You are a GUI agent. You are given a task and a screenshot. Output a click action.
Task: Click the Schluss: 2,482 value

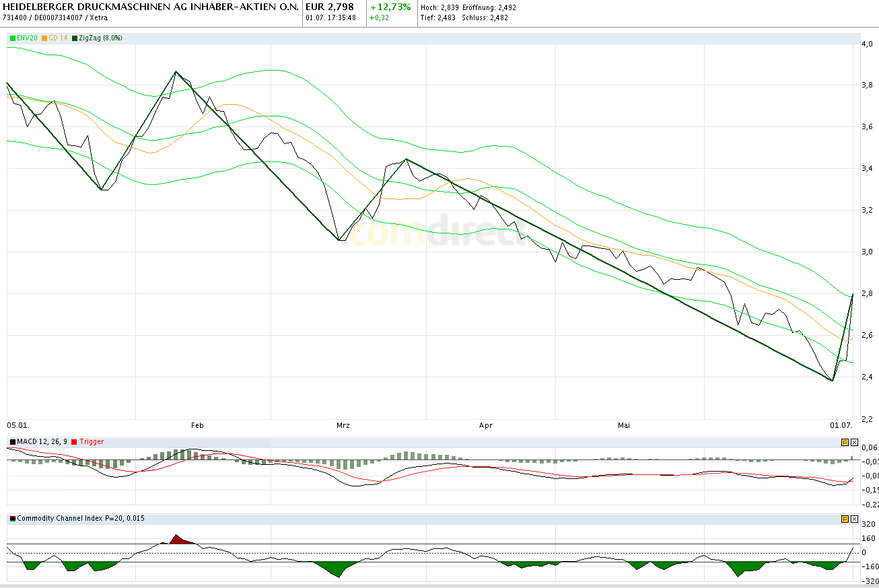[485, 17]
